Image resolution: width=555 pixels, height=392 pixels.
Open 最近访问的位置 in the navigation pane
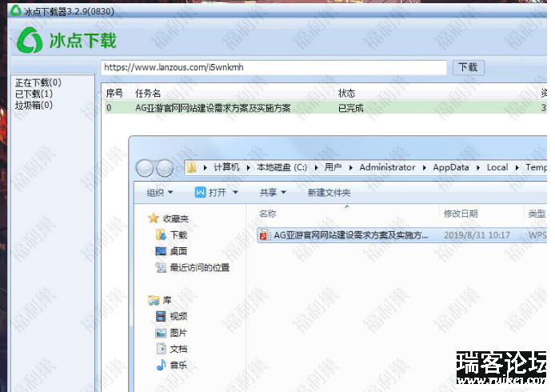point(200,267)
